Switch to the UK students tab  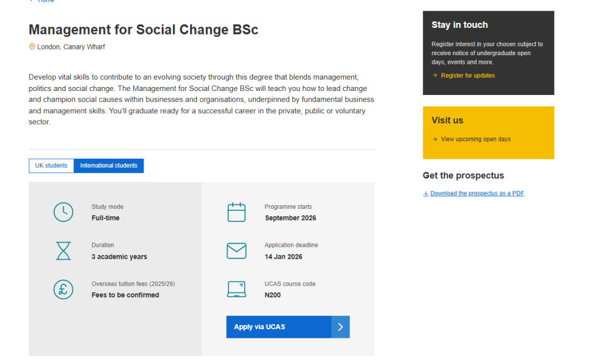point(51,166)
